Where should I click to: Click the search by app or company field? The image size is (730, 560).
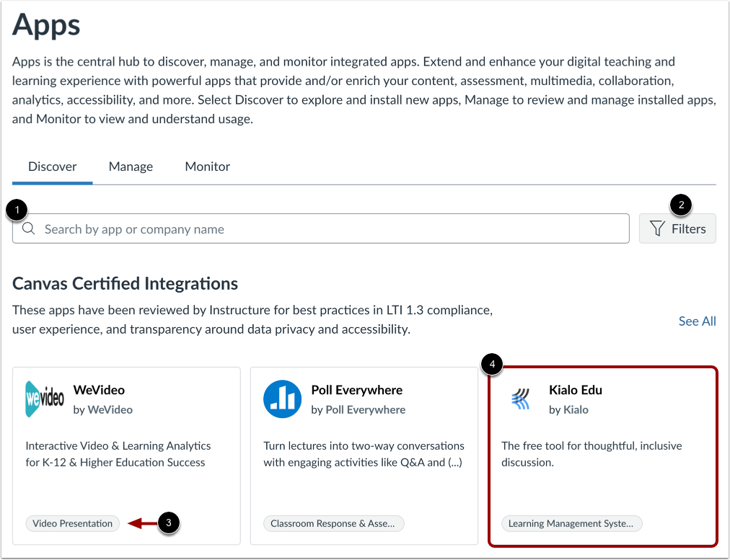point(321,228)
